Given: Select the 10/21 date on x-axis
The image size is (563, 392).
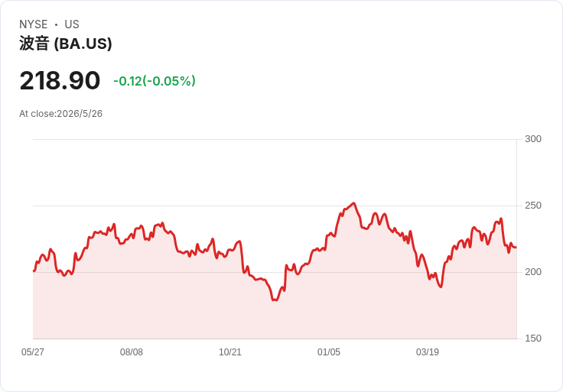Looking at the screenshot, I should point(230,352).
